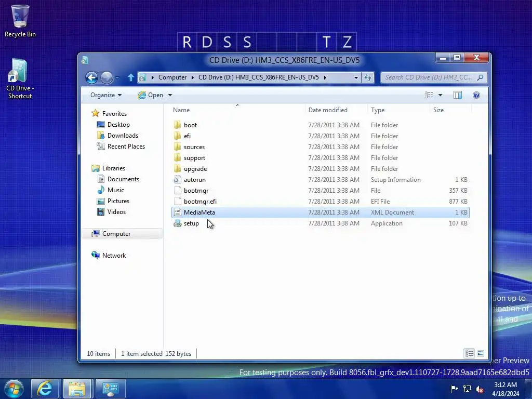Open recent pages dropdown beside Forward button
Viewport: 532px width, 399px height.
(117, 78)
